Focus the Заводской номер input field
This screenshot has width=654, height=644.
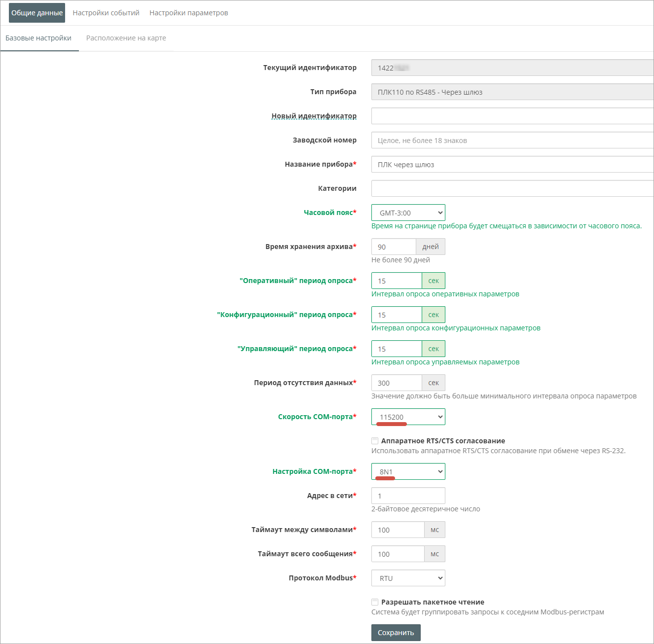coord(512,141)
